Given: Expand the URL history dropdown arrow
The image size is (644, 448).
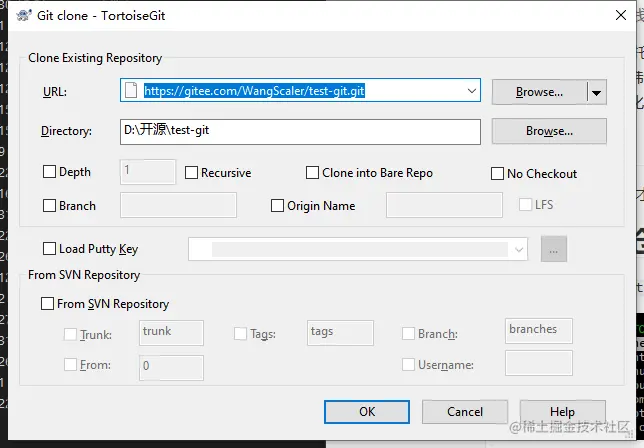Looking at the screenshot, I should pos(472,91).
